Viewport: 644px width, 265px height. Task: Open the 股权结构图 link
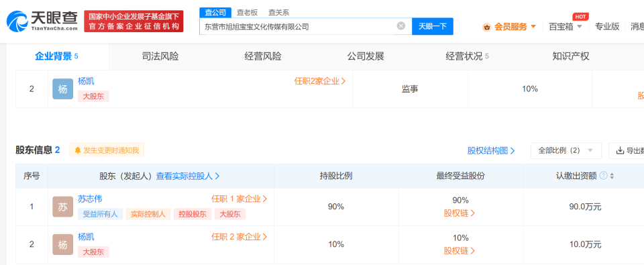tap(491, 151)
